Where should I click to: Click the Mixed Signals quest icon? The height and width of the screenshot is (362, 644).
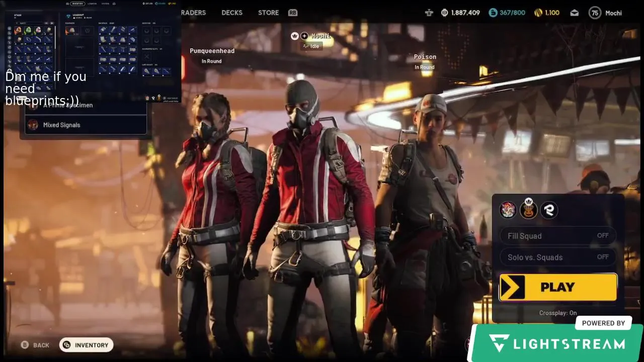pos(33,125)
